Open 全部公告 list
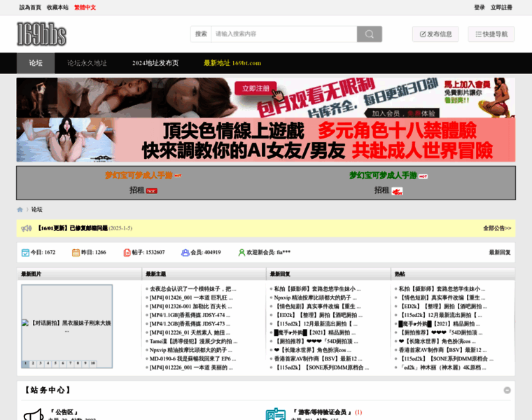The image size is (532, 420). coord(497,228)
